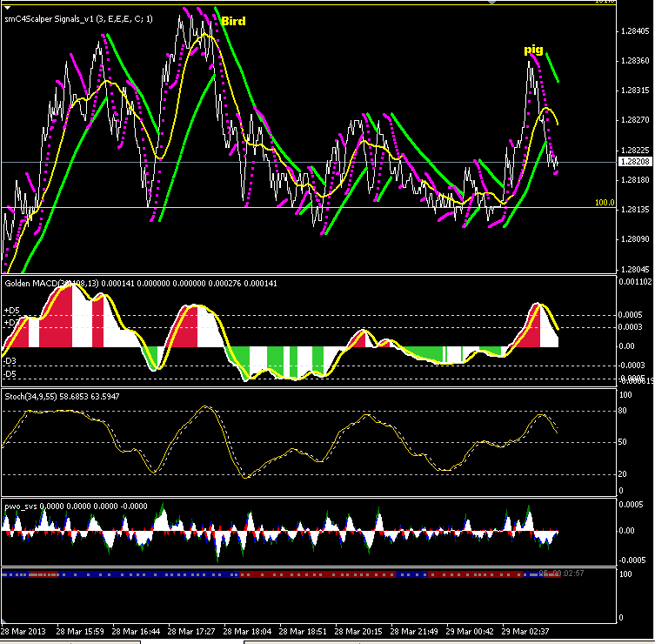Select the Golden MACD indicator label

(x=141, y=284)
